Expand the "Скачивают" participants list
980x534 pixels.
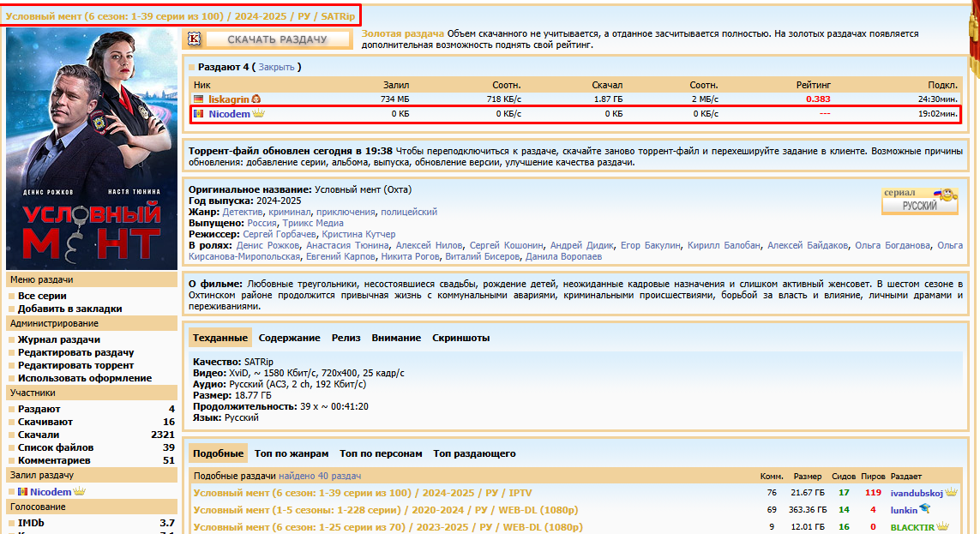click(45, 422)
